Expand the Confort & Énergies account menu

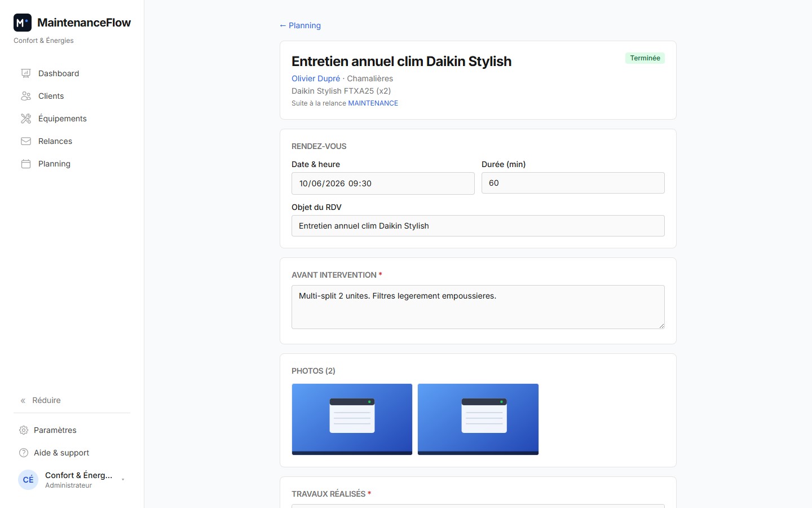123,480
